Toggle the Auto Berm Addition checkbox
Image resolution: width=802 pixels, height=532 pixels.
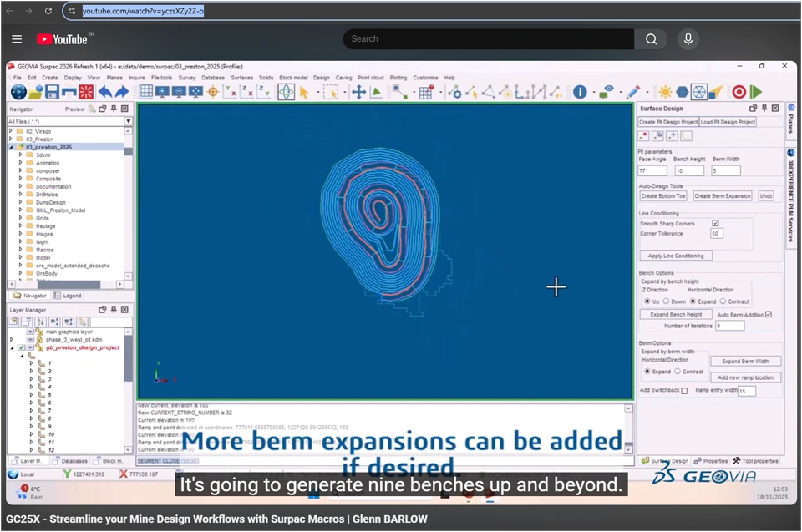tap(769, 315)
